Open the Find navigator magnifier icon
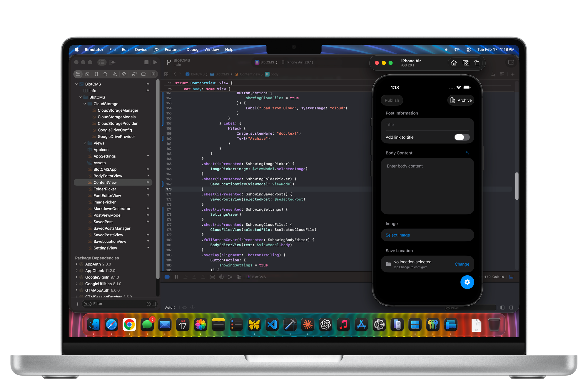Screen dimensions: 588x382 pos(105,74)
